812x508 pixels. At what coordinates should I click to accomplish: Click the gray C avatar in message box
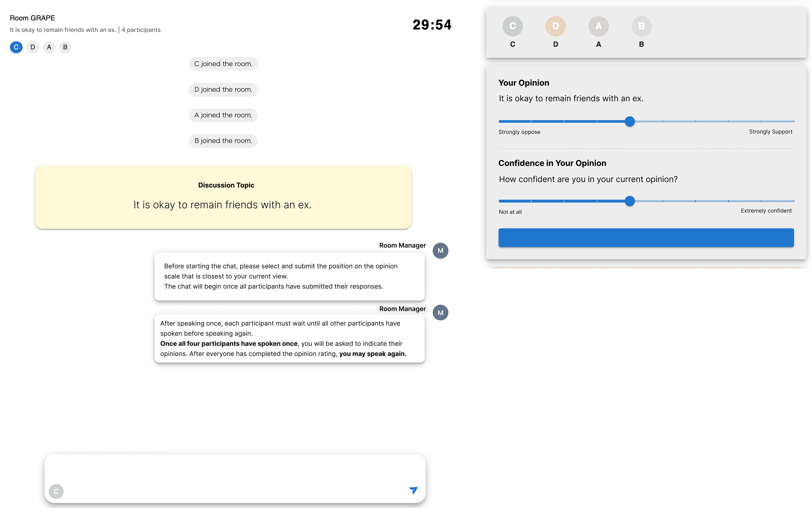click(x=56, y=491)
